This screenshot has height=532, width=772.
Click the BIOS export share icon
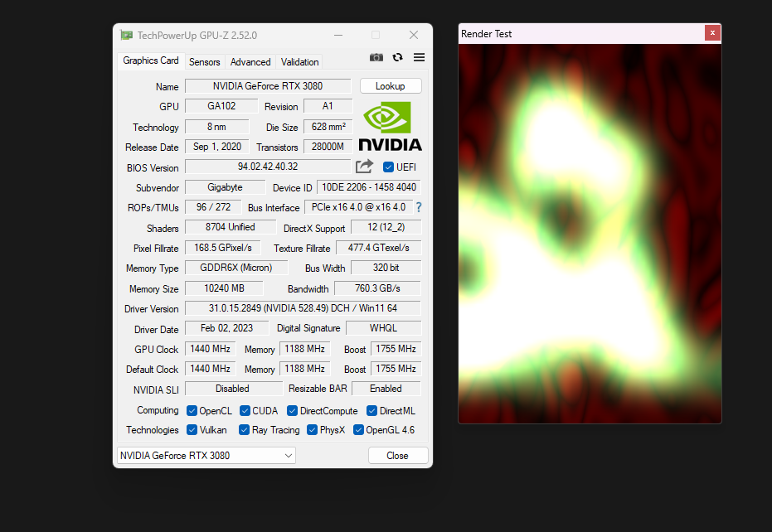coord(364,167)
